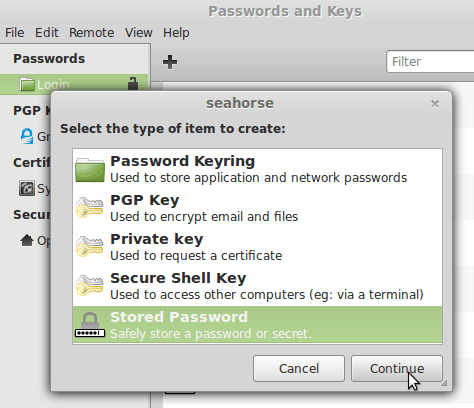Click the plus add-item toolbar icon

click(170, 62)
